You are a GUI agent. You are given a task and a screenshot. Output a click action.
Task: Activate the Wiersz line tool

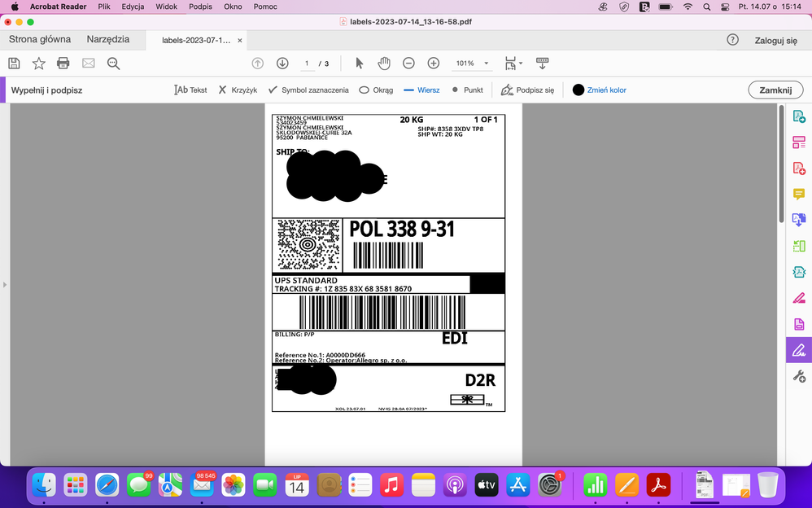(421, 90)
